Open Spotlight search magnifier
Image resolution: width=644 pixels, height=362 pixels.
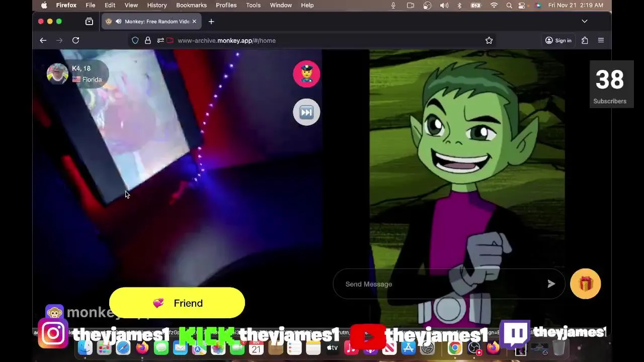pyautogui.click(x=509, y=5)
